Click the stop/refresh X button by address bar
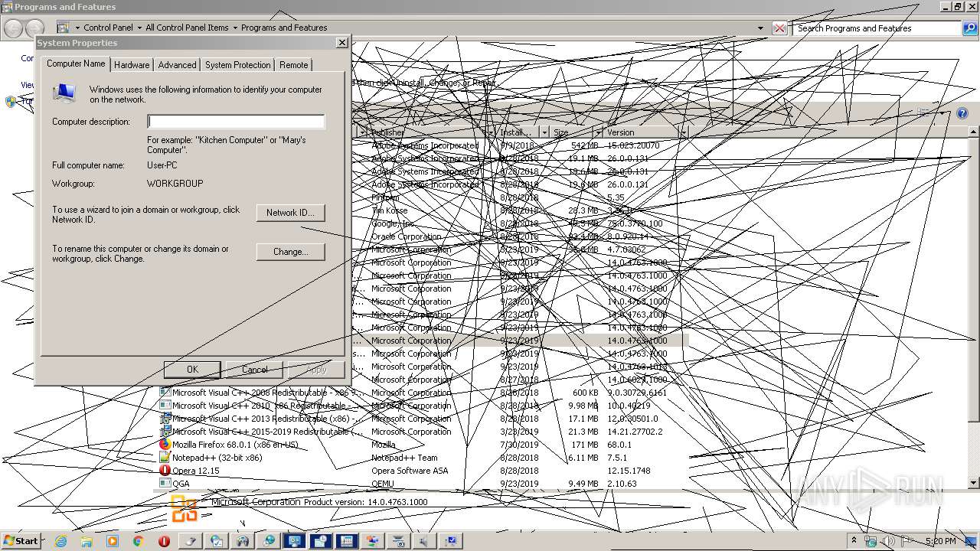The height and width of the screenshot is (551, 980). coord(779,28)
